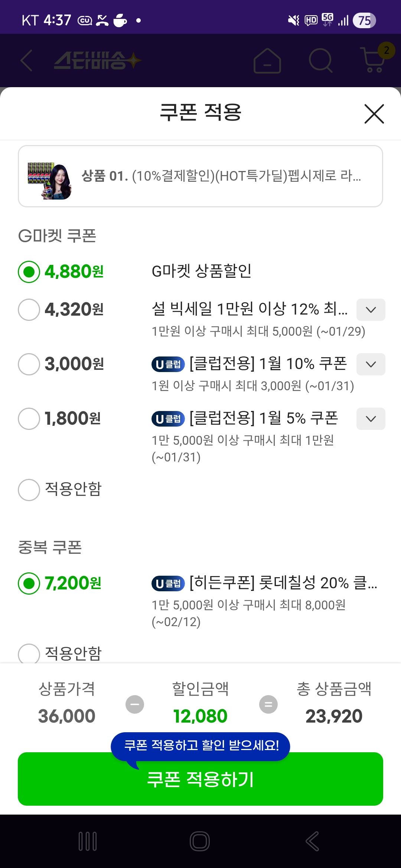401x868 pixels.
Task: Tap the search magnifier icon
Action: click(x=320, y=60)
